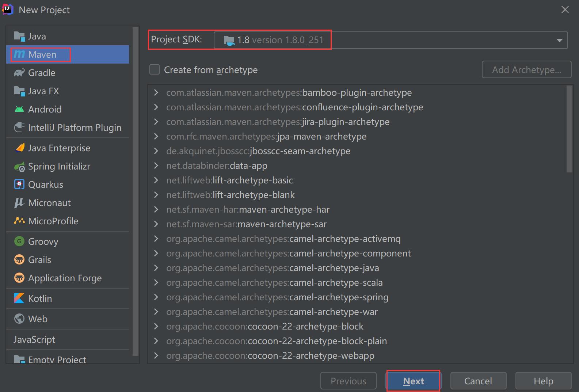Click the Maven 'm' icon
This screenshot has height=392, width=579.
click(x=19, y=54)
